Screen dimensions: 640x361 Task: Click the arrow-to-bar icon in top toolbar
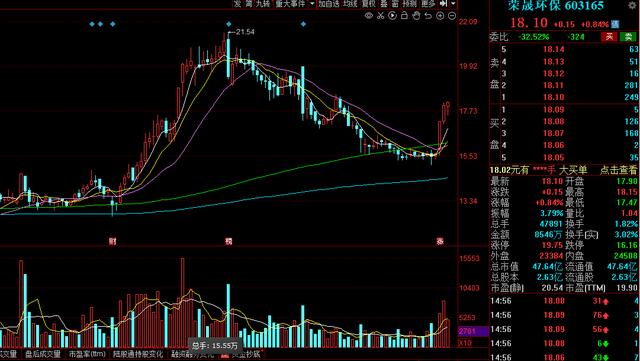click(x=444, y=4)
